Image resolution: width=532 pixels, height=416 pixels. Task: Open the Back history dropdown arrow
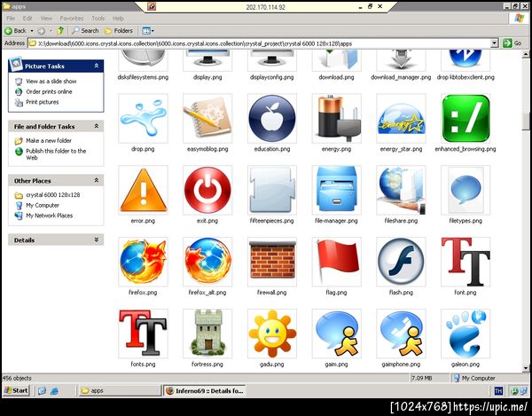pyautogui.click(x=32, y=31)
